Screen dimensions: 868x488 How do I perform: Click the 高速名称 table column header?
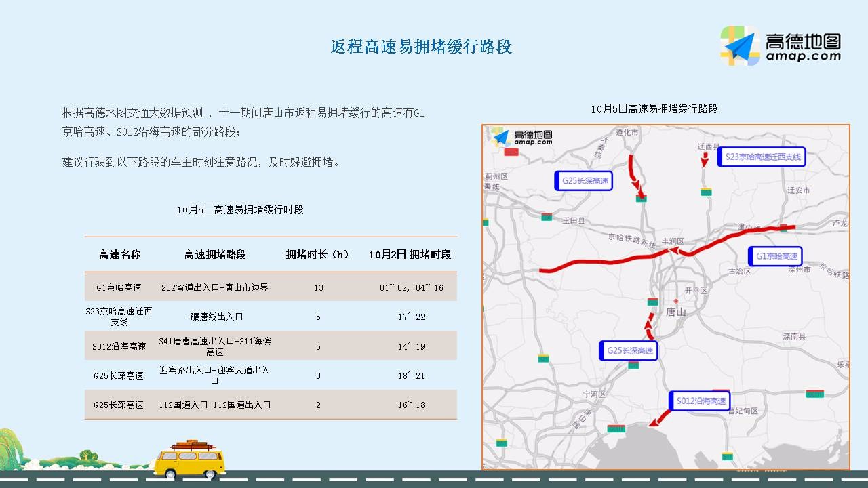coord(119,255)
